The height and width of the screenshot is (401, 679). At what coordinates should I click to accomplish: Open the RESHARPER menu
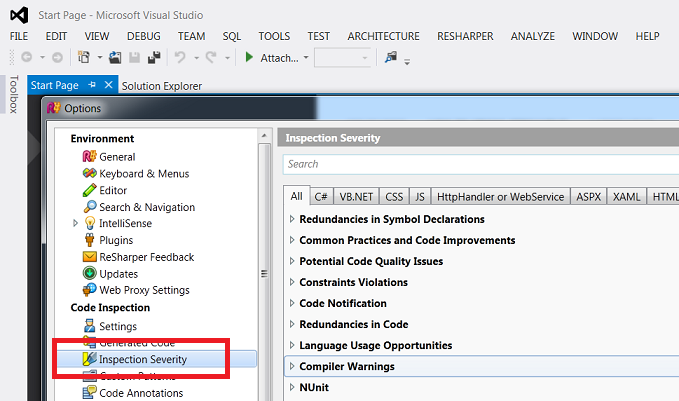465,36
